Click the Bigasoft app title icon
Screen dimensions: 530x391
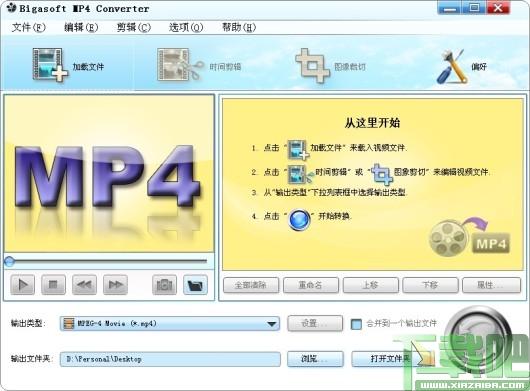pyautogui.click(x=11, y=7)
